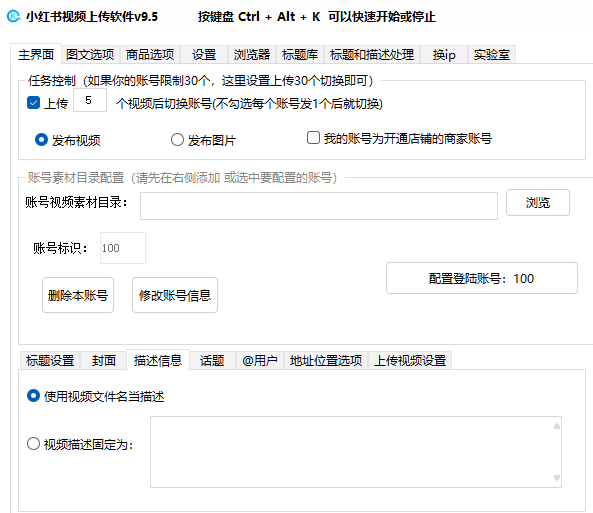
Task: Switch to the 标题库 tab
Action: [x=300, y=54]
